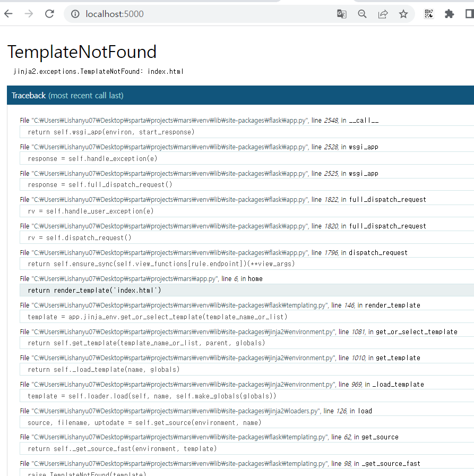Expand frame line 98 in _get_source_fast
474x476 pixels.
click(x=220, y=464)
